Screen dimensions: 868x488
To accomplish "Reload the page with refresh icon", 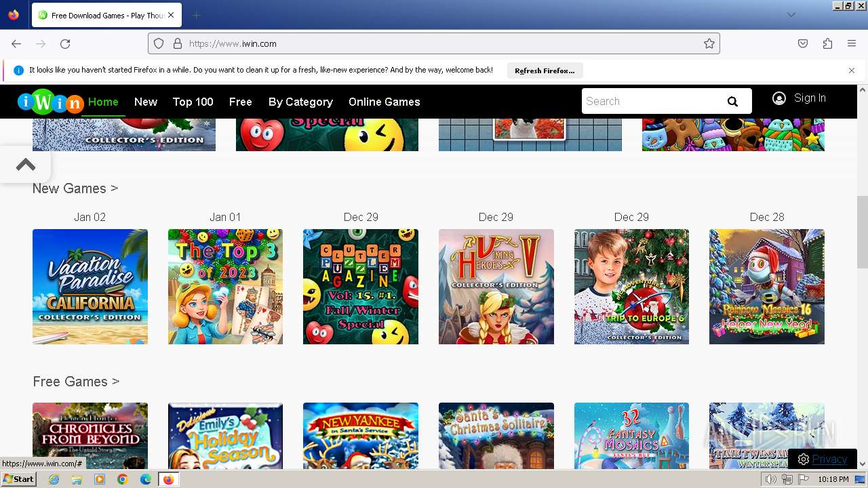I will pyautogui.click(x=65, y=43).
